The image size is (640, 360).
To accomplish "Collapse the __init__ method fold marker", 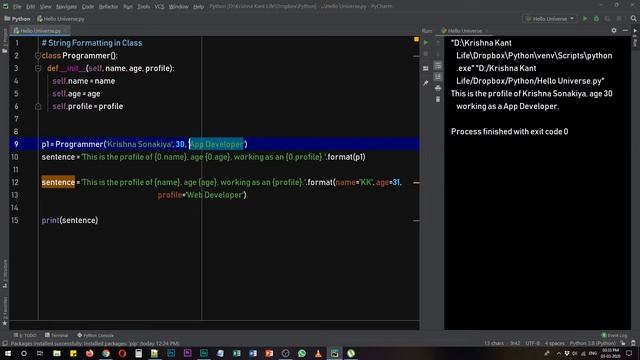I will [x=38, y=69].
